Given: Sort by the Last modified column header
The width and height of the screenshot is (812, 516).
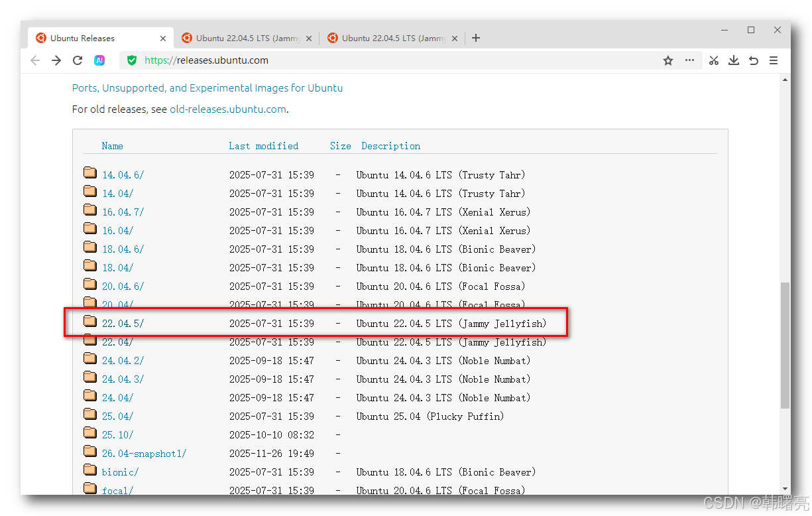Looking at the screenshot, I should pos(264,146).
